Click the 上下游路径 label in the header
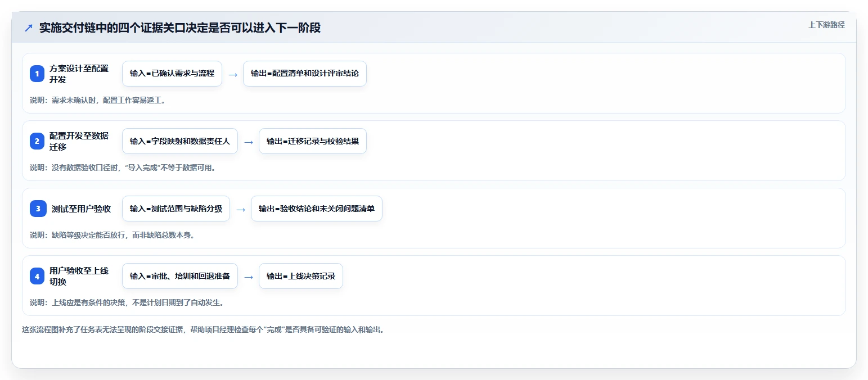The image size is (868, 380). pyautogui.click(x=826, y=25)
